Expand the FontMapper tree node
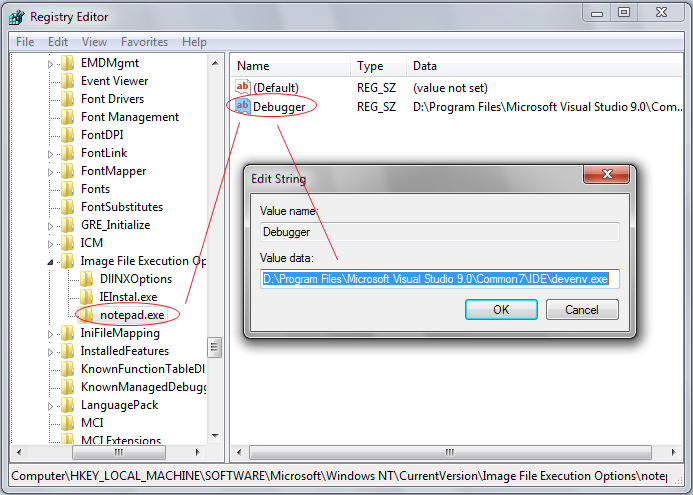 50,172
